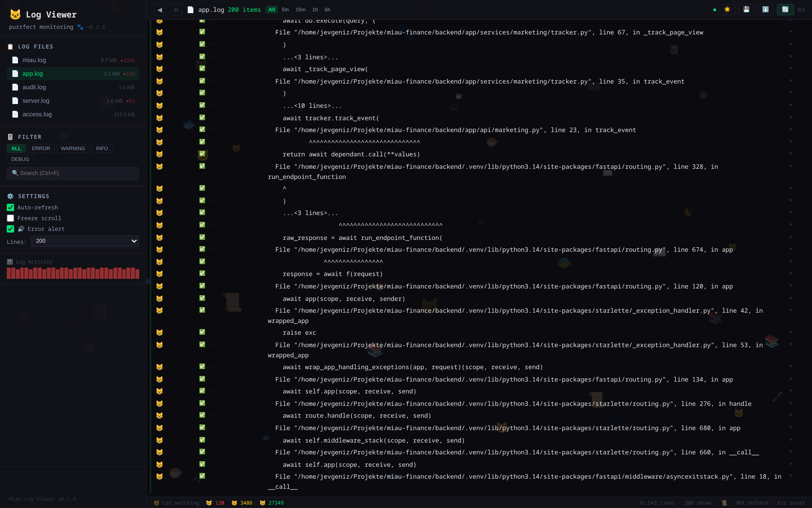Click the file icon beside access.log

[15, 114]
